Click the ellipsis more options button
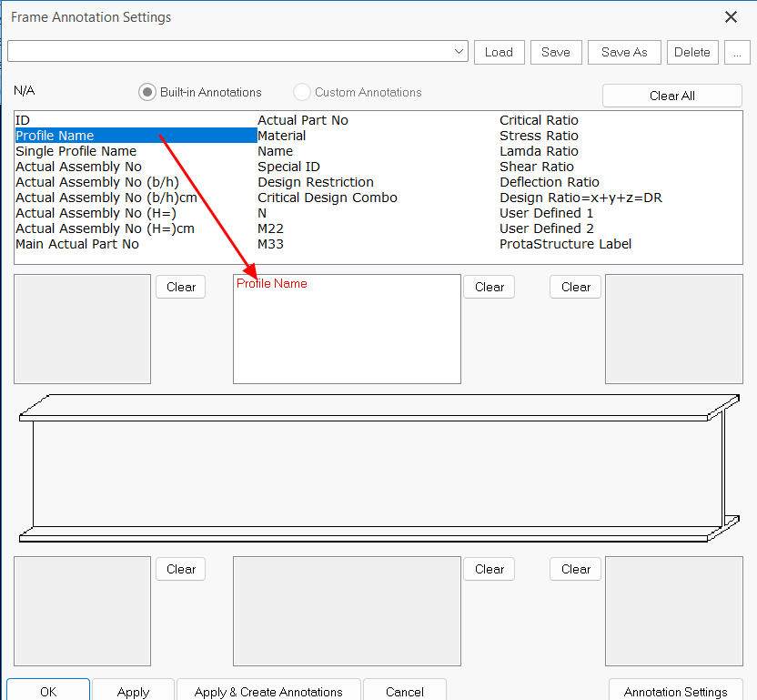The width and height of the screenshot is (757, 700). point(737,52)
